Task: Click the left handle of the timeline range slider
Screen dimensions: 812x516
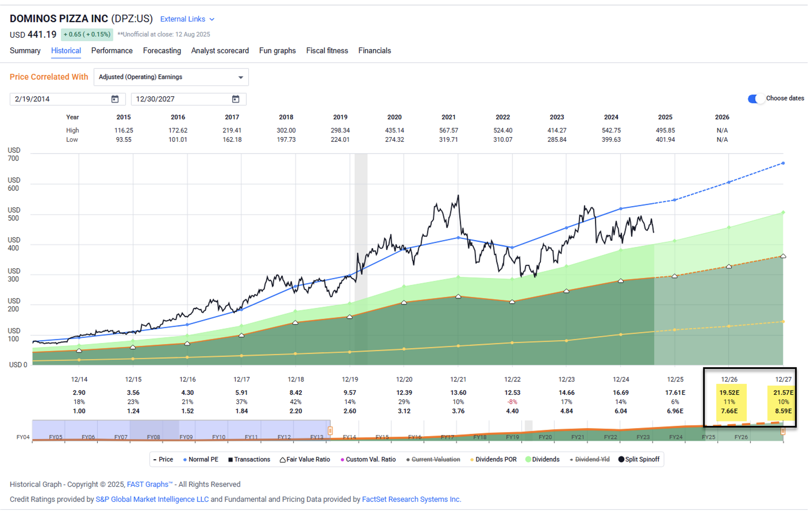Action: pyautogui.click(x=330, y=431)
